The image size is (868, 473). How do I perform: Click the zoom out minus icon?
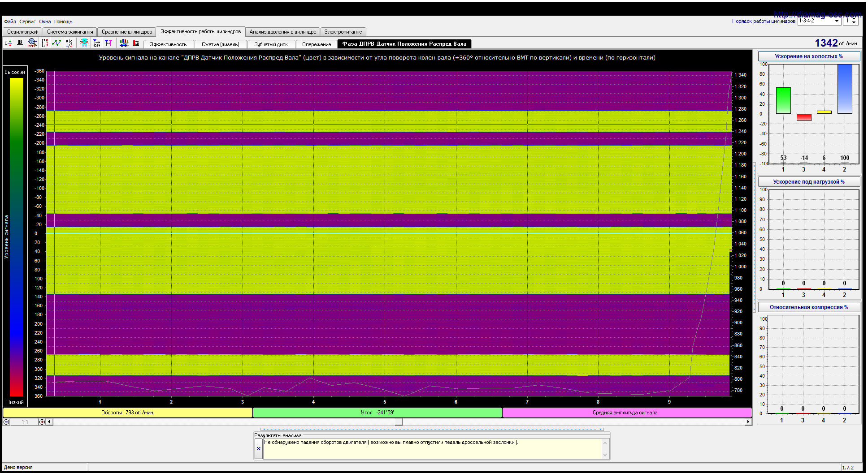click(x=6, y=422)
